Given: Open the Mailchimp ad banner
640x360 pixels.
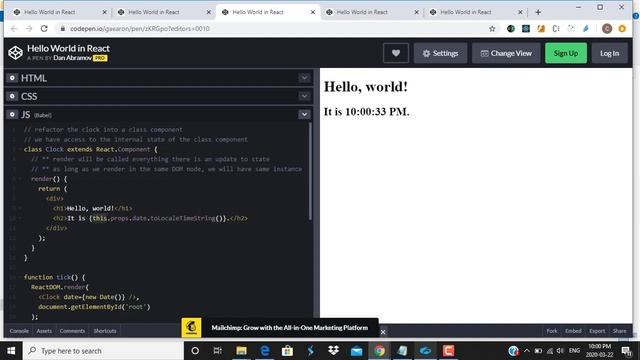Looking at the screenshot, I should click(289, 328).
